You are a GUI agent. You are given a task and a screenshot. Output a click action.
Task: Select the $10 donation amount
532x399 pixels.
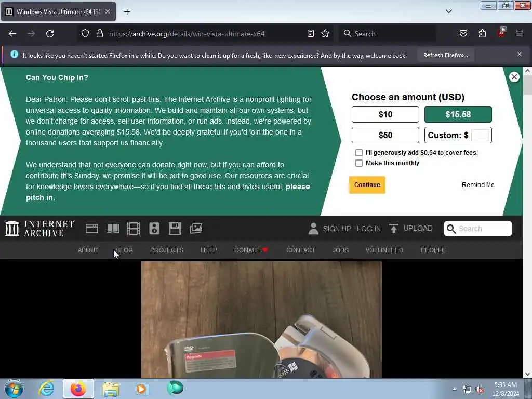[x=385, y=114]
